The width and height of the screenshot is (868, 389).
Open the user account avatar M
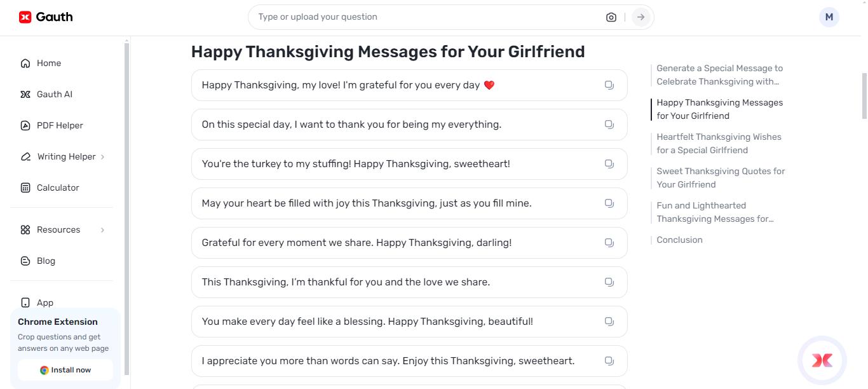click(829, 17)
